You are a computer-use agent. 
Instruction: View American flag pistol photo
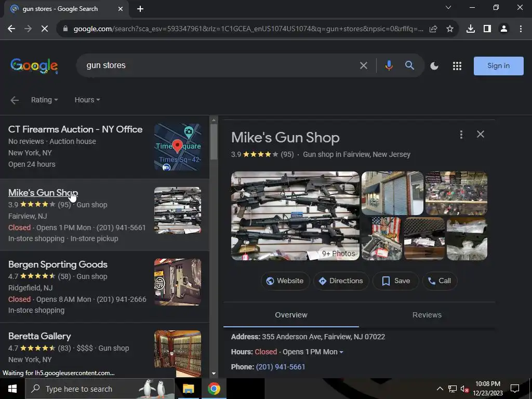pyautogui.click(x=382, y=238)
